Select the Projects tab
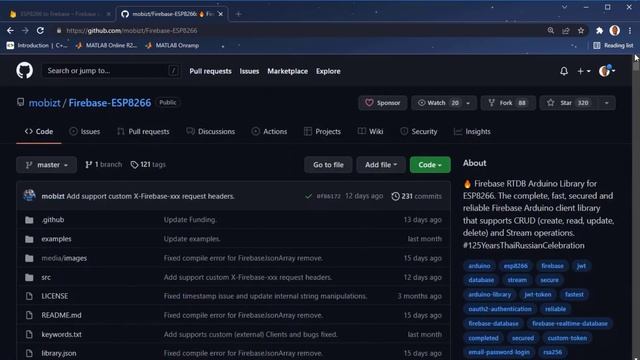 pyautogui.click(x=322, y=131)
